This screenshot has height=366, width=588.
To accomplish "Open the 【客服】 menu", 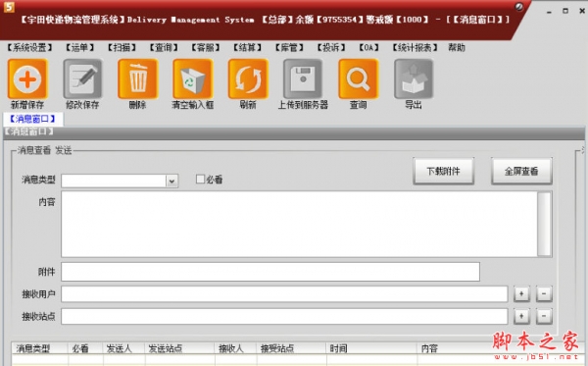I will coord(206,48).
